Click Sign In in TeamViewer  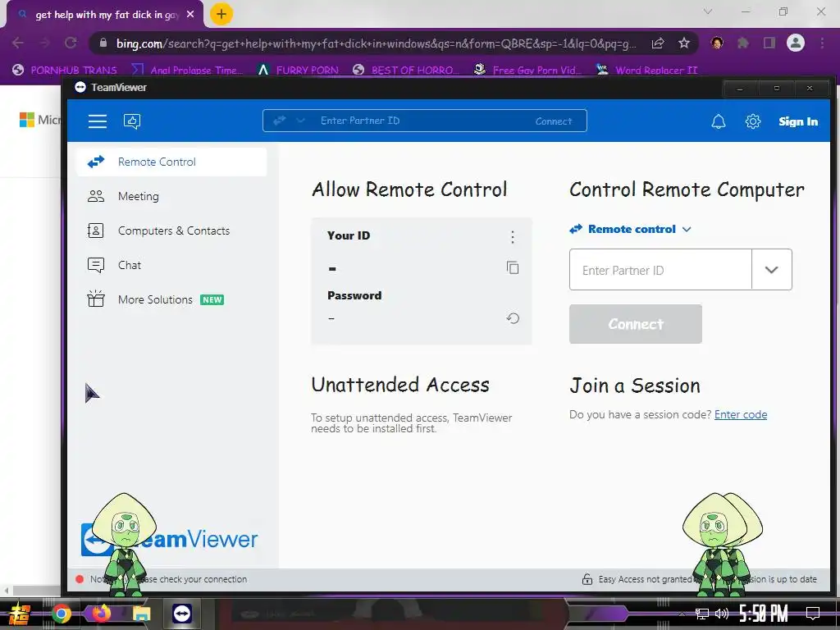pos(798,121)
